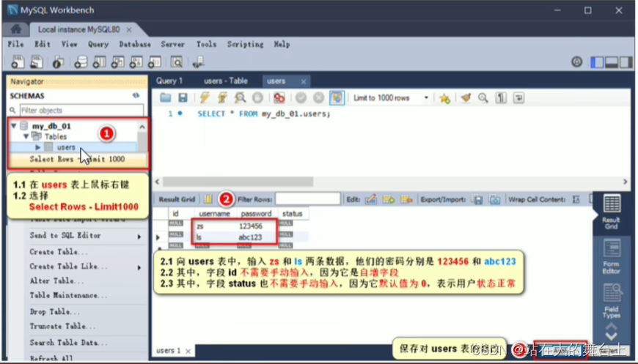Viewport: 638px width, 364px height.
Task: Save the script with the floppy icon
Action: coord(183,97)
